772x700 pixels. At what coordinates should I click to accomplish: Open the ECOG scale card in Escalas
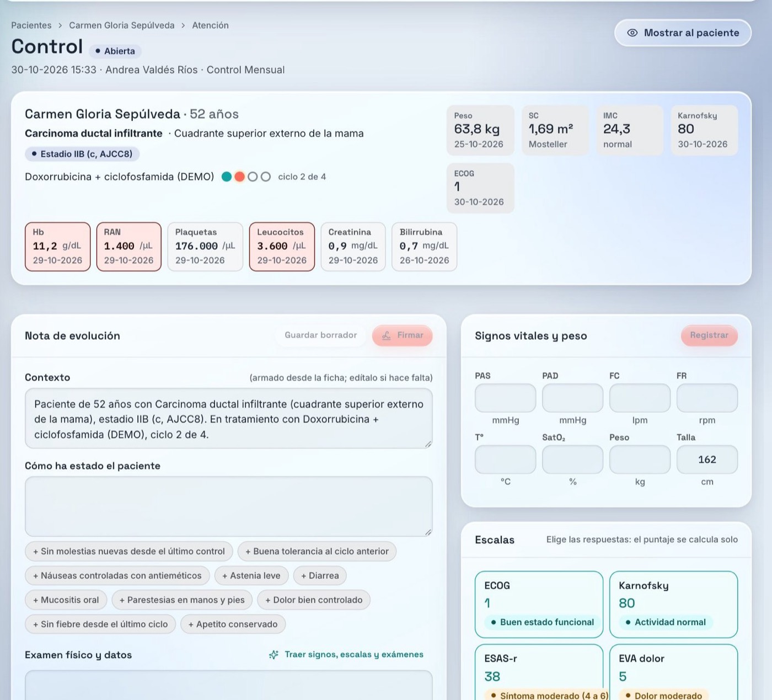tap(539, 605)
